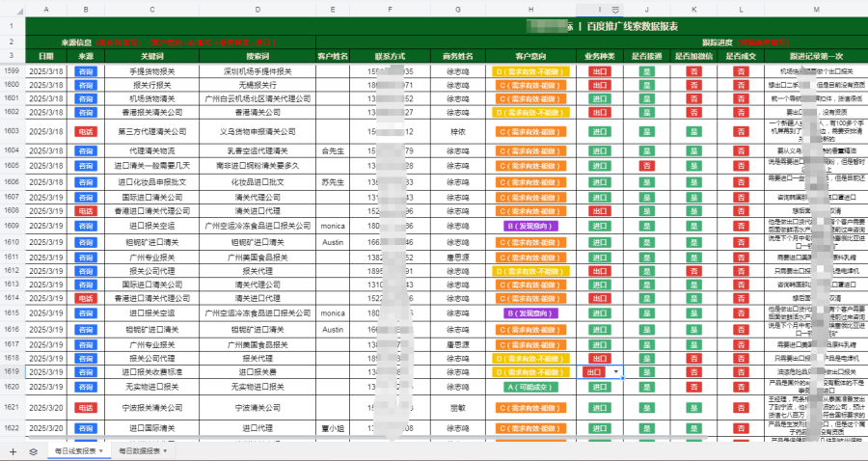Open dropdown arrow on 每日数据报表 tab
This screenshot has height=461, width=868.
point(166,450)
